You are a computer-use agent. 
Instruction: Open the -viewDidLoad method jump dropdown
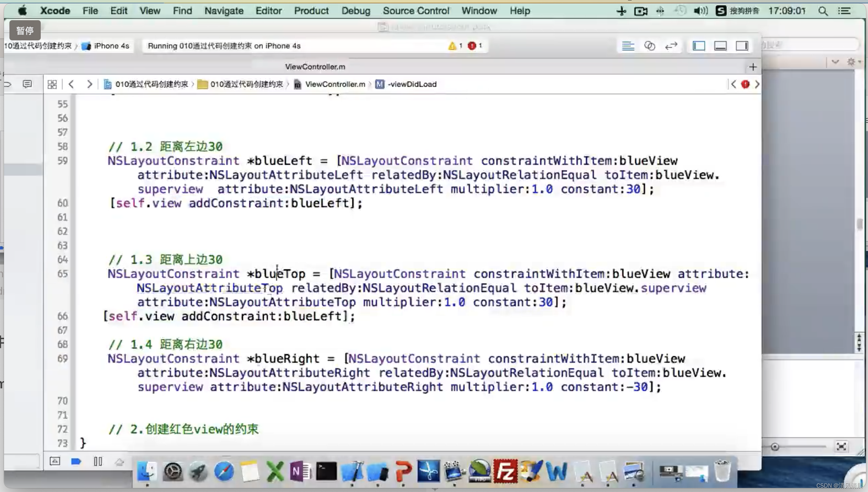(412, 84)
